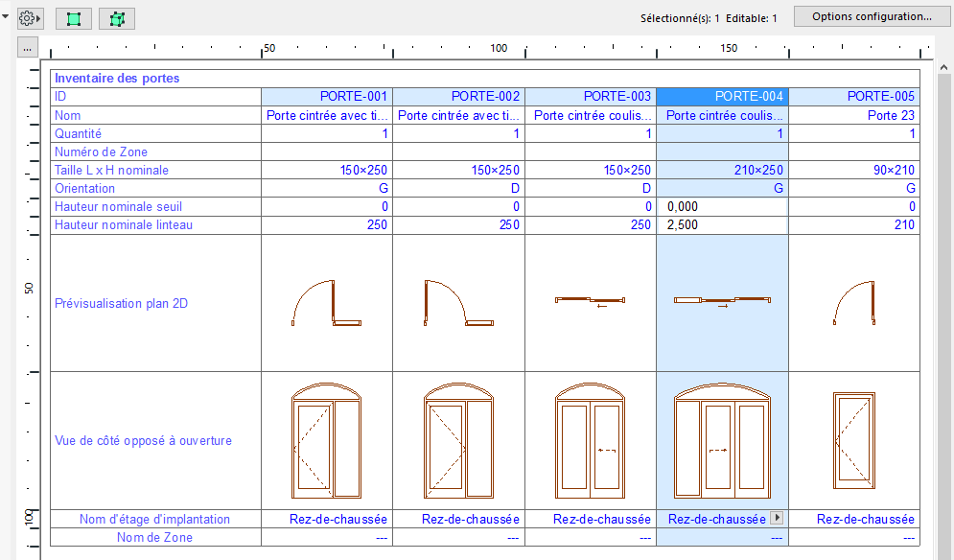
Task: Select the PORTE-001 2D plan preview
Action: 326,303
